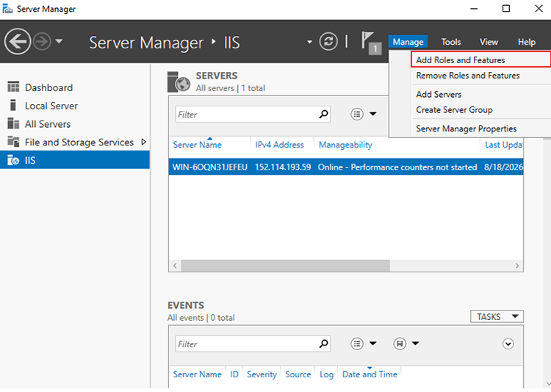Sort Events by ID column
The height and width of the screenshot is (392, 551).
[234, 374]
